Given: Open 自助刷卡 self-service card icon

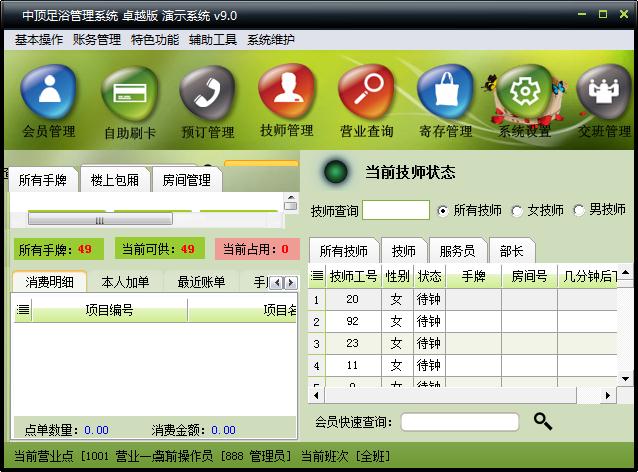Looking at the screenshot, I should coord(129,94).
